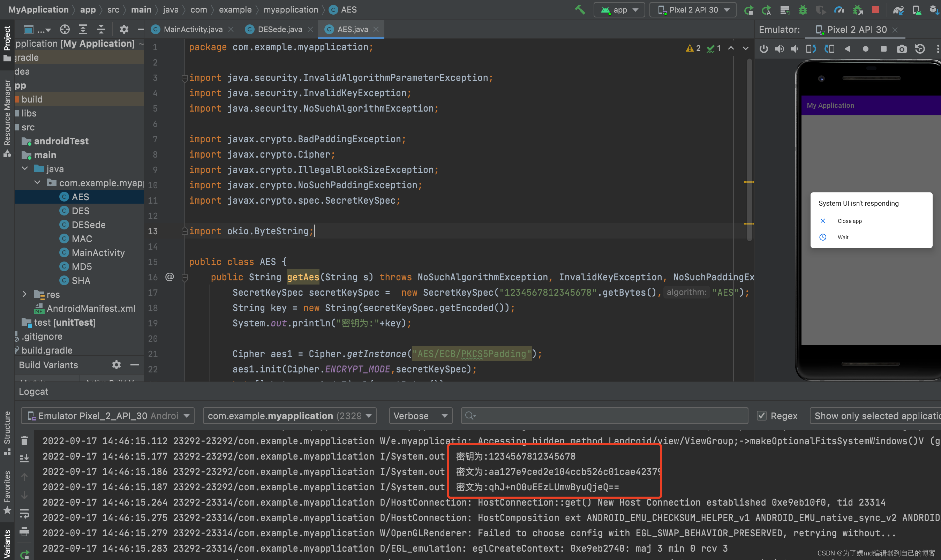Open the Show only selected application filter
The width and height of the screenshot is (941, 560).
(x=875, y=416)
